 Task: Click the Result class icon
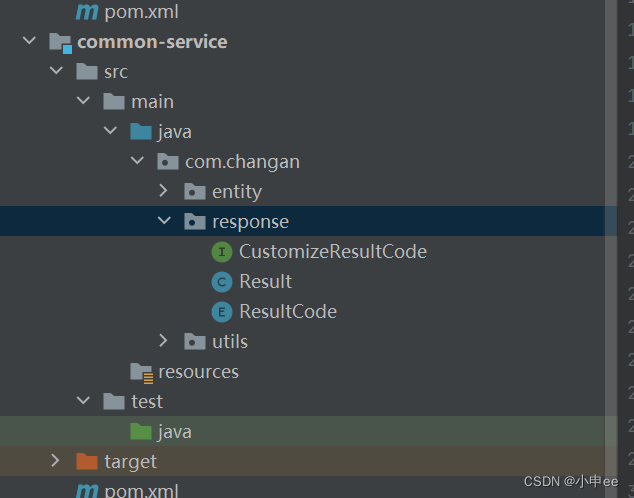(222, 282)
